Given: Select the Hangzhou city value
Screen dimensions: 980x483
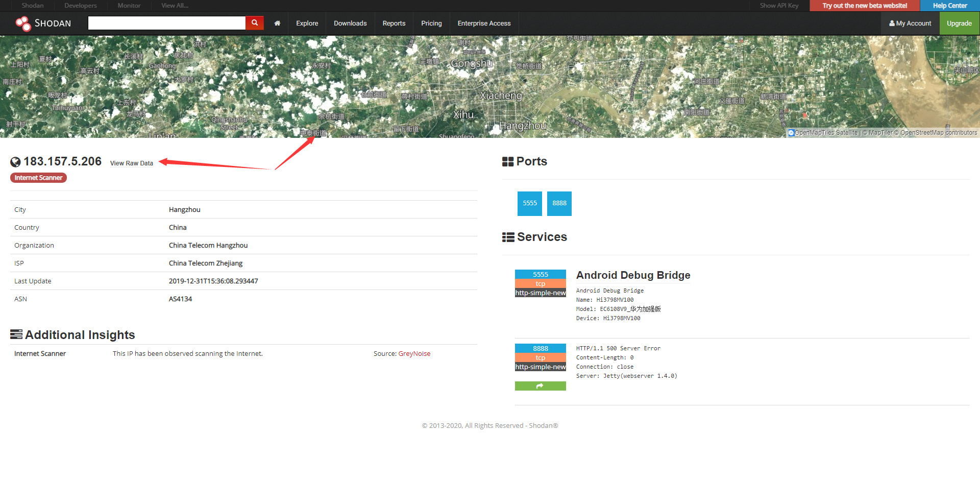Looking at the screenshot, I should pos(185,210).
